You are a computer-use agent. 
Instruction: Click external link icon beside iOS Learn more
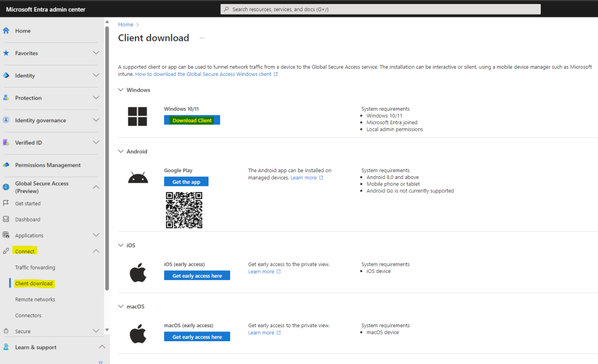pyautogui.click(x=279, y=271)
